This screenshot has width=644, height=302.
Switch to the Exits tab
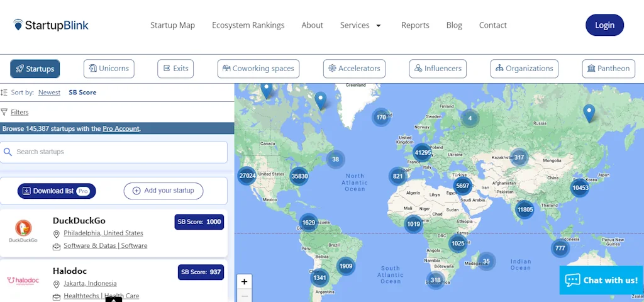pyautogui.click(x=175, y=69)
